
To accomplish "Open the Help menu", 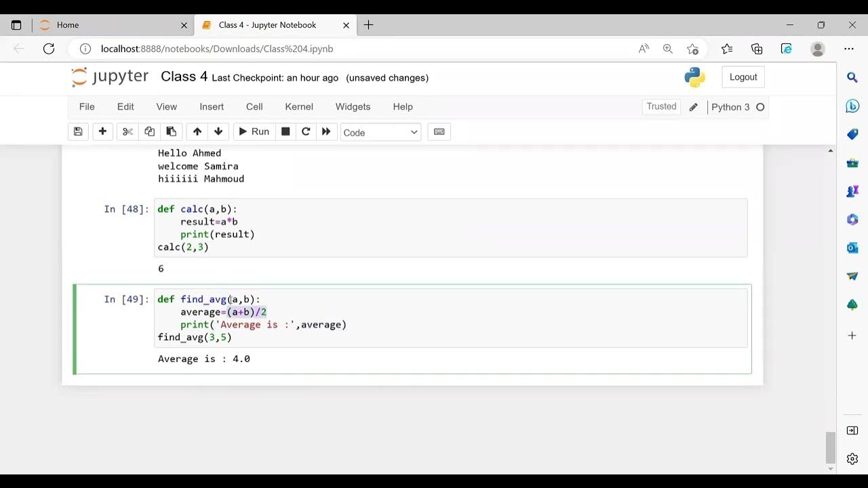I will [x=403, y=106].
